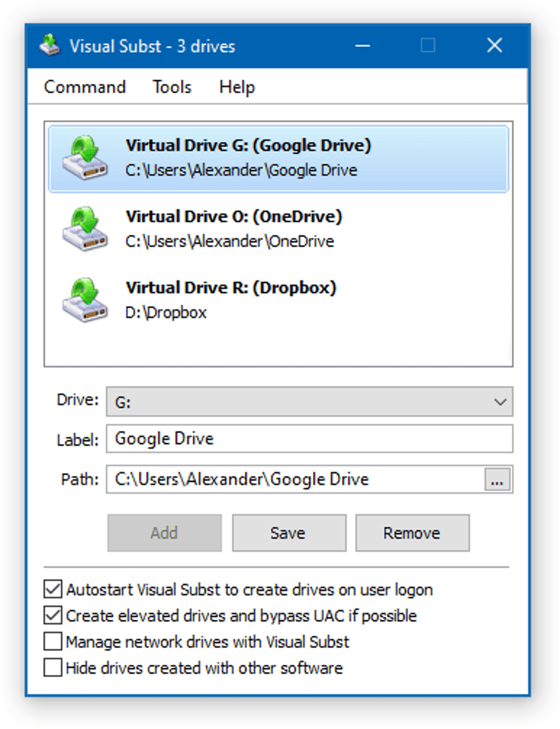Close the Visual Subst window
Viewport: 560px width, 729px height.
tap(495, 46)
